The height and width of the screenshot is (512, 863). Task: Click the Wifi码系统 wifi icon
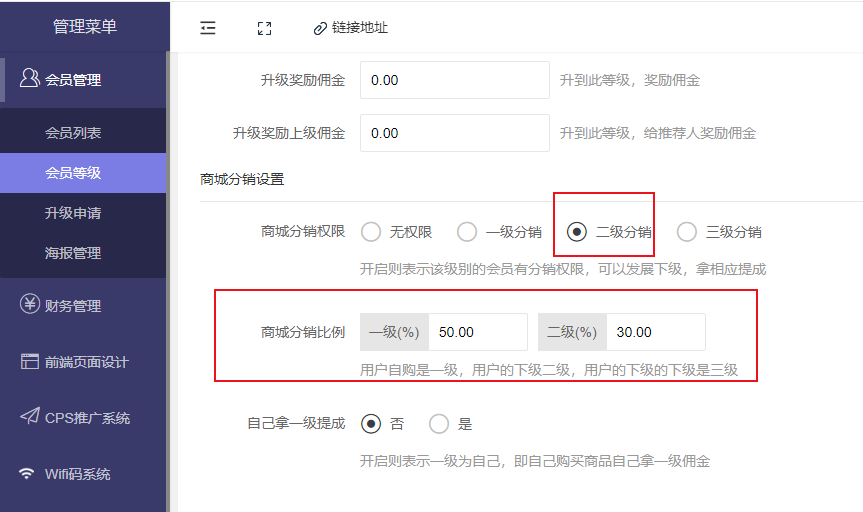coord(26,473)
